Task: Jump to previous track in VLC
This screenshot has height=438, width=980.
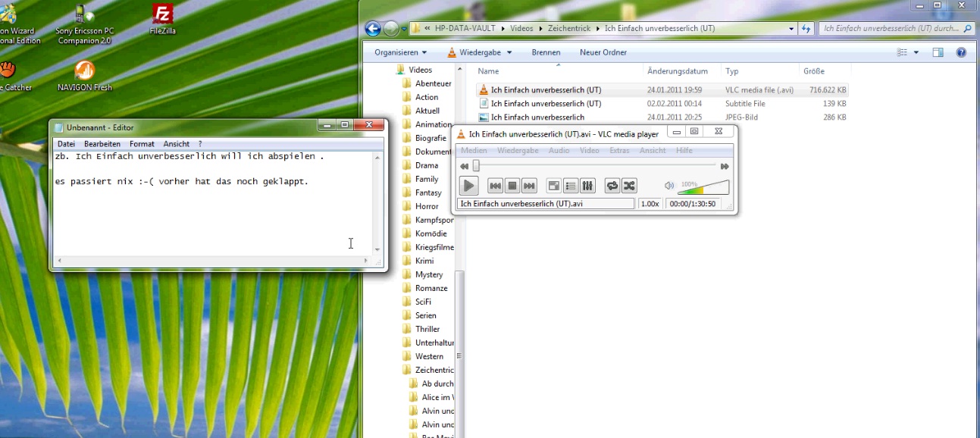Action: (496, 186)
